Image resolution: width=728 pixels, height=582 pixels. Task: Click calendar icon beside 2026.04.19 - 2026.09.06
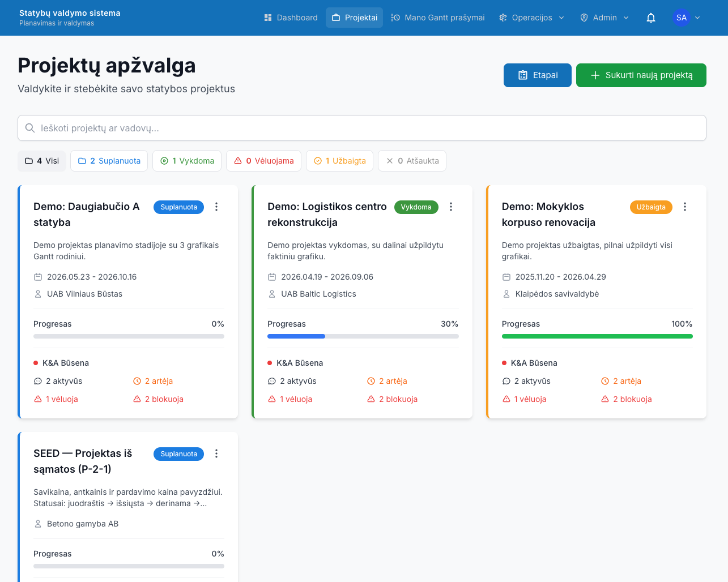pos(272,277)
